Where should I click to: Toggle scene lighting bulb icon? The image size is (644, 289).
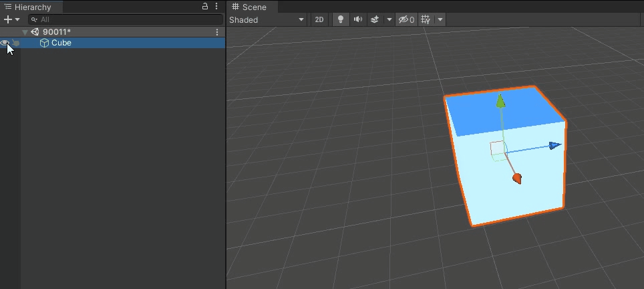(341, 19)
